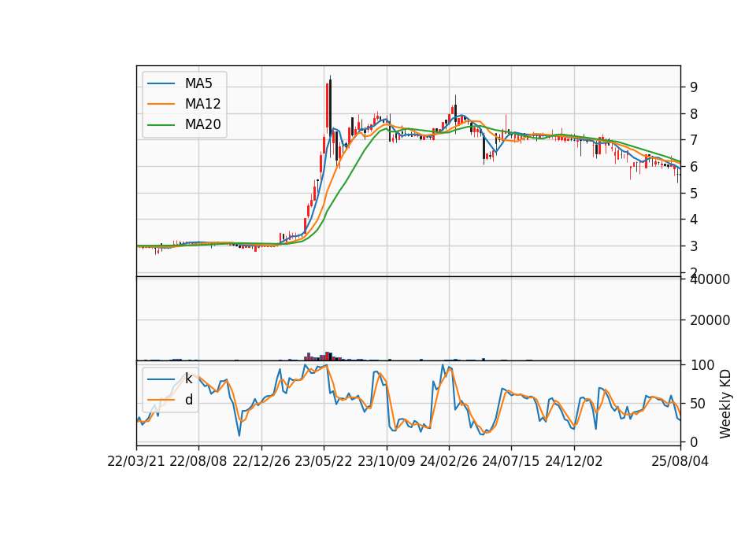Click the 23/10/09 date axis label

coord(386,461)
